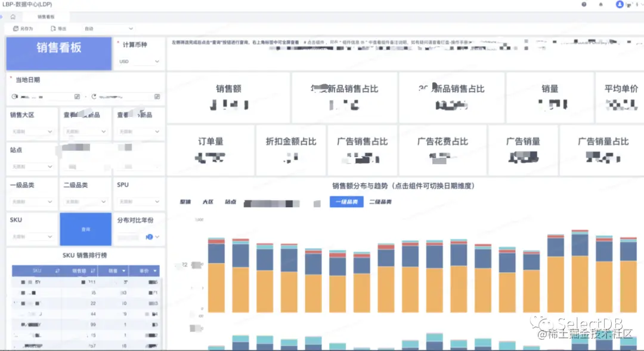Click the 广告花费占比 metric card
644x351 pixels.
pos(442,150)
